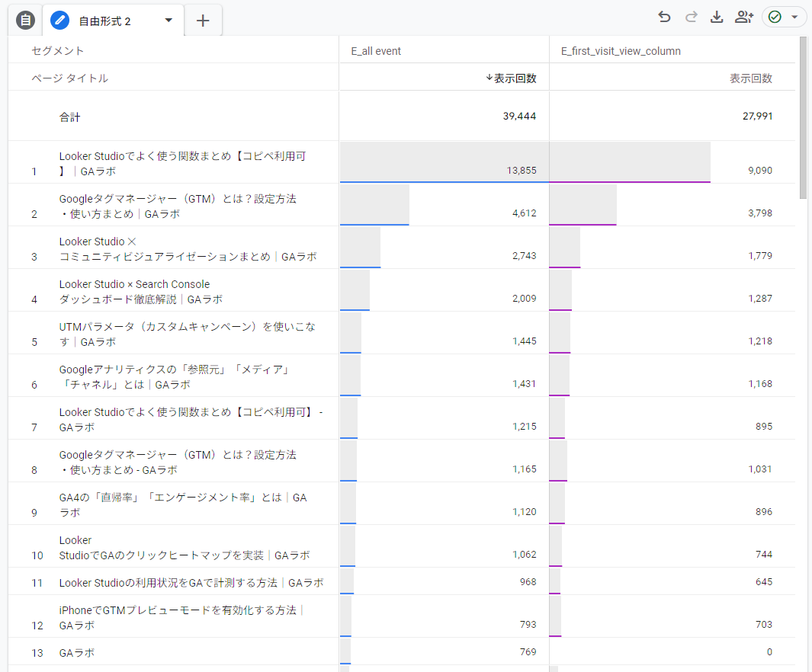
Task: Click the value 2,009
Action: [524, 299]
